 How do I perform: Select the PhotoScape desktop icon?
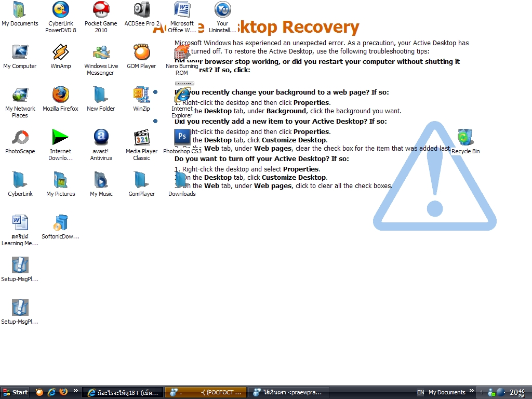click(x=20, y=142)
